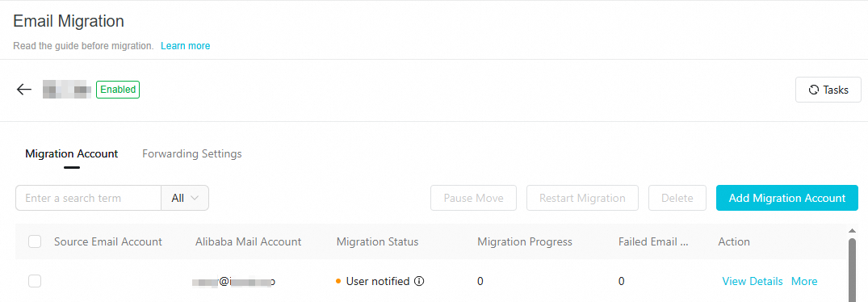
Task: Tick the first row's checkbox
Action: point(35,281)
